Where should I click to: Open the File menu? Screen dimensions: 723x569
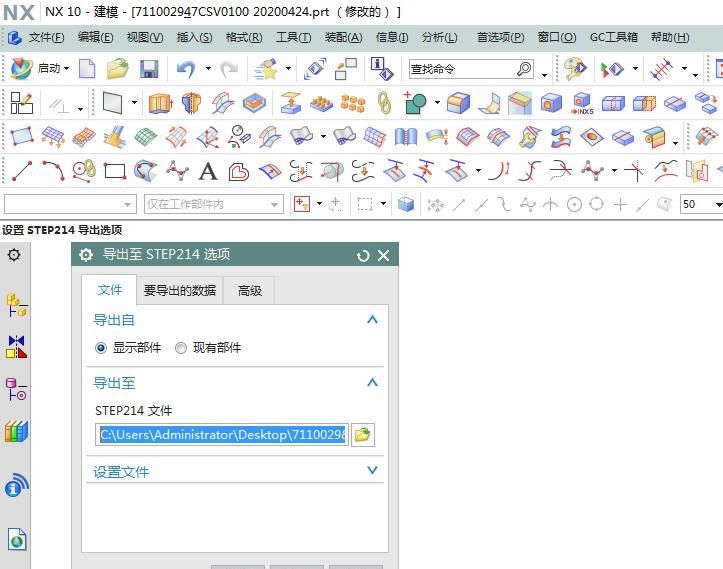46,37
